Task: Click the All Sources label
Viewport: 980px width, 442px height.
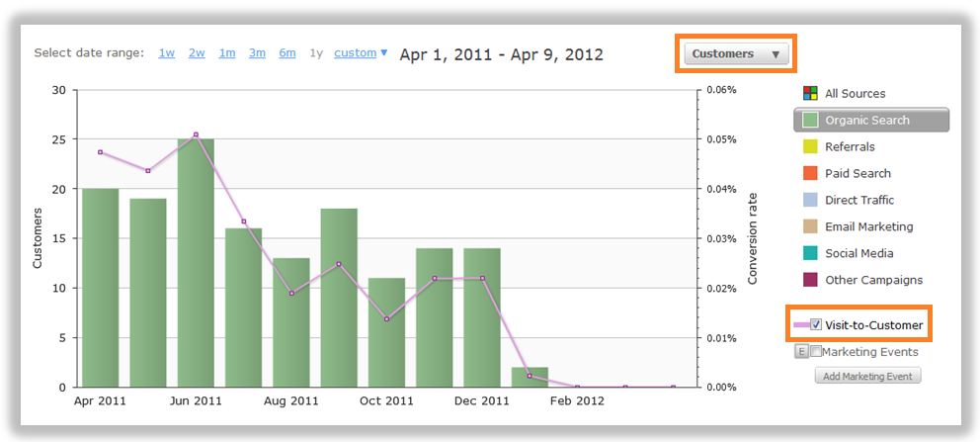Action: click(855, 94)
